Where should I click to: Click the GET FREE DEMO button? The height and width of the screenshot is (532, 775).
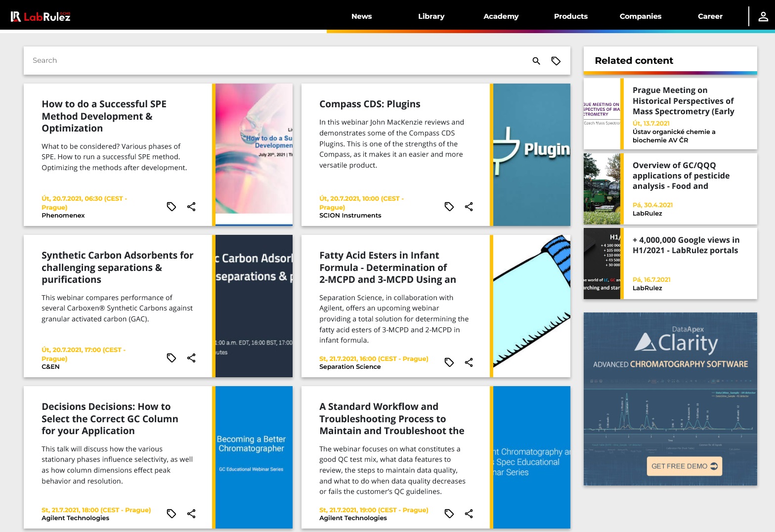pyautogui.click(x=685, y=466)
